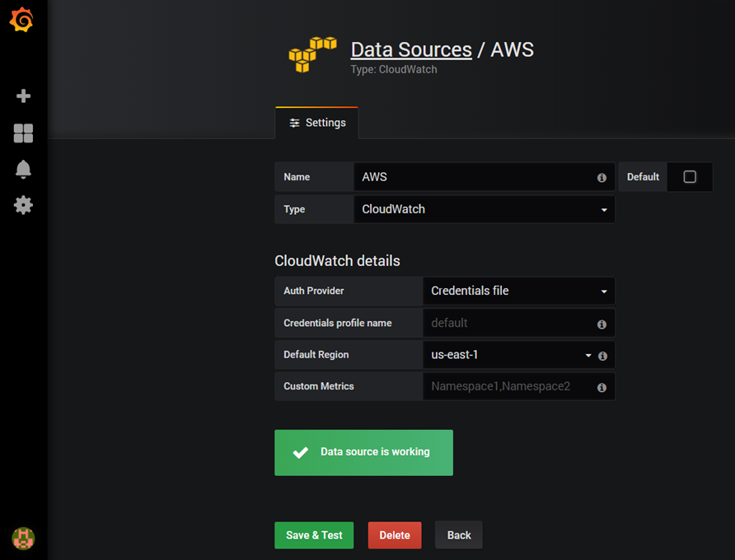The width and height of the screenshot is (735, 560).
Task: Open the Dashboards grid icon
Action: pyautogui.click(x=23, y=133)
